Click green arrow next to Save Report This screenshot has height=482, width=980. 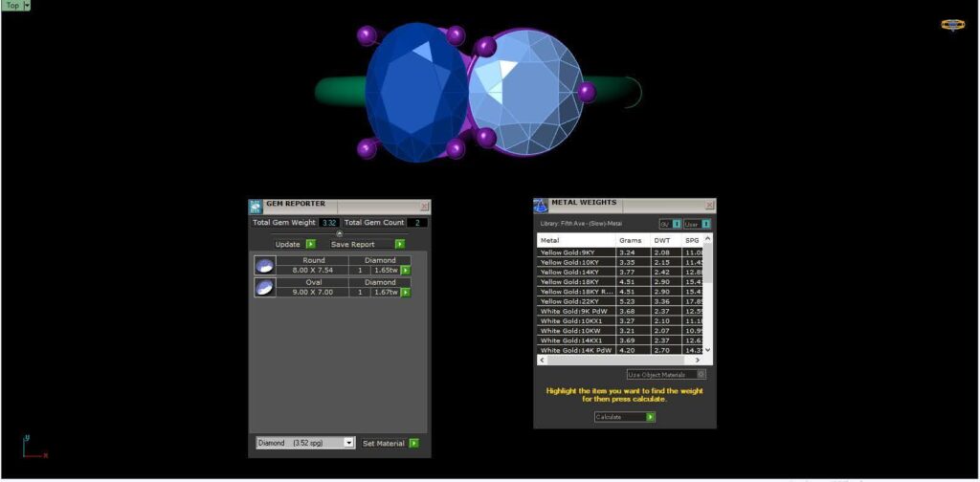coord(400,244)
